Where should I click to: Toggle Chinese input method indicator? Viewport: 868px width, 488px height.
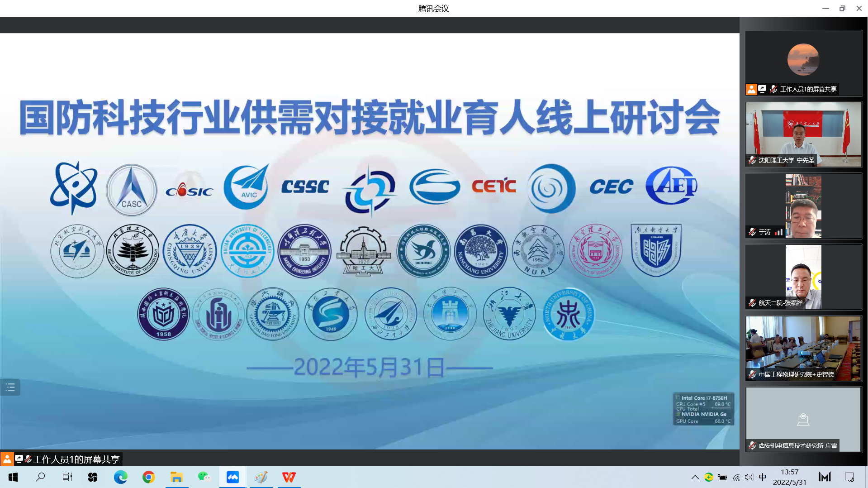tap(763, 477)
